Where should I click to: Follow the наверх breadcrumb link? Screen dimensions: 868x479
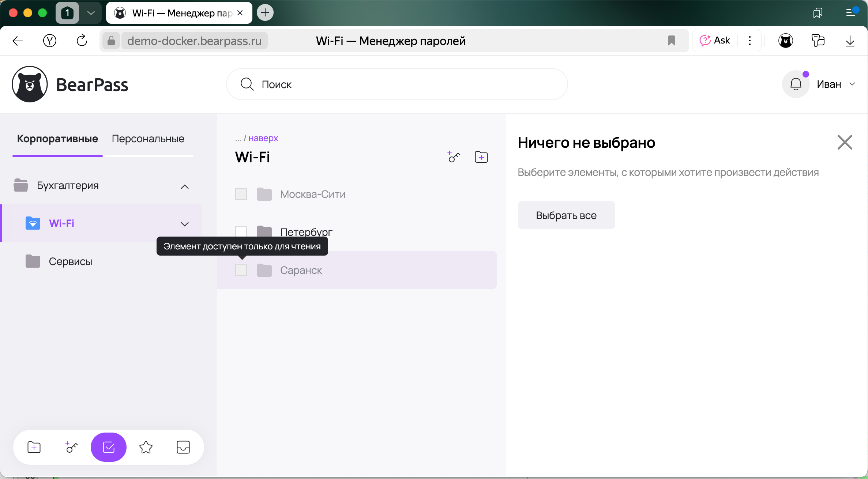click(263, 138)
